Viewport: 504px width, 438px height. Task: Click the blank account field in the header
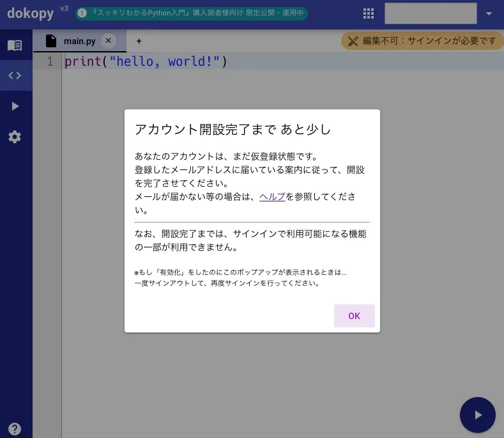pyautogui.click(x=431, y=13)
